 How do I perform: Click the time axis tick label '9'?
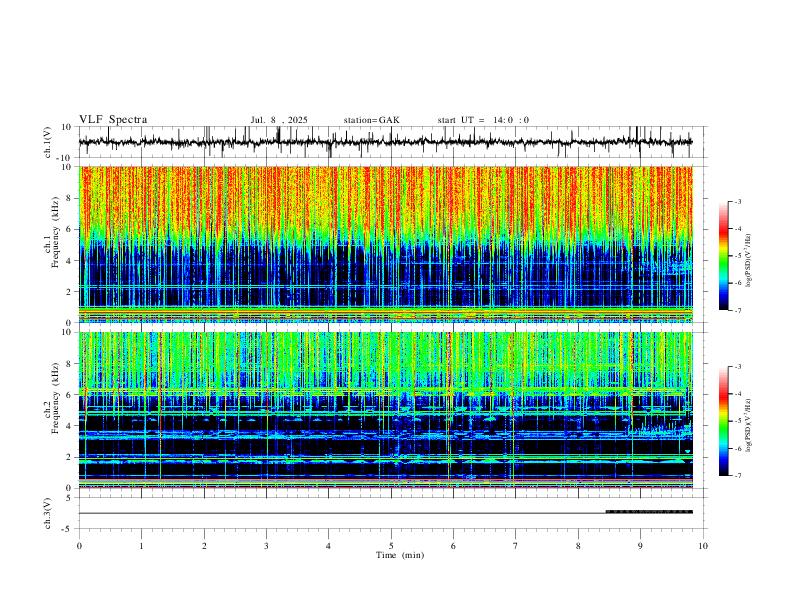[x=640, y=546]
